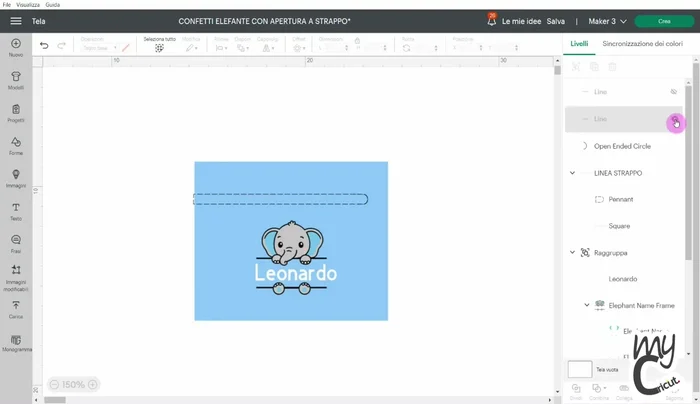Image resolution: width=700 pixels, height=404 pixels.
Task: Switch to Sincronizzazione dei colori tab
Action: point(642,44)
